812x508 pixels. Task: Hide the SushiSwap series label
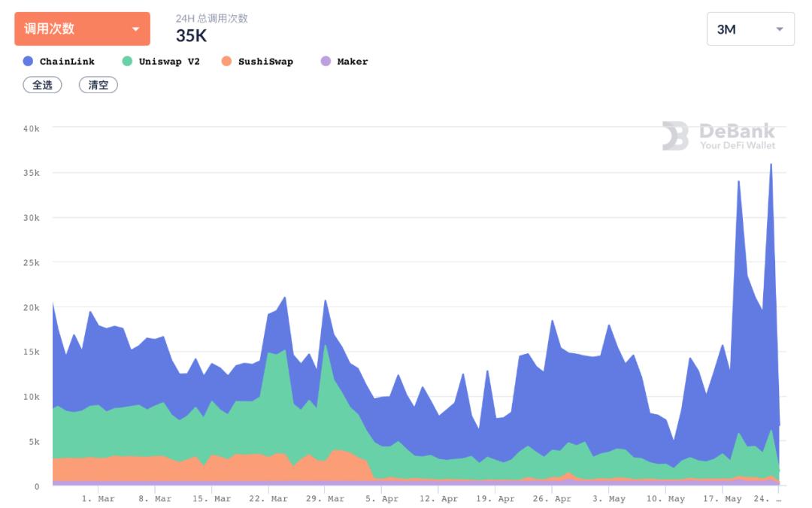[265, 62]
